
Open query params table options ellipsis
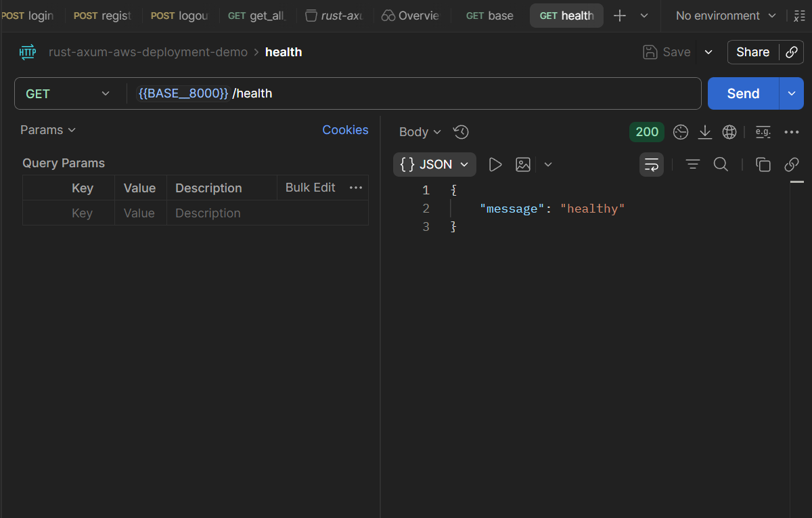click(356, 188)
